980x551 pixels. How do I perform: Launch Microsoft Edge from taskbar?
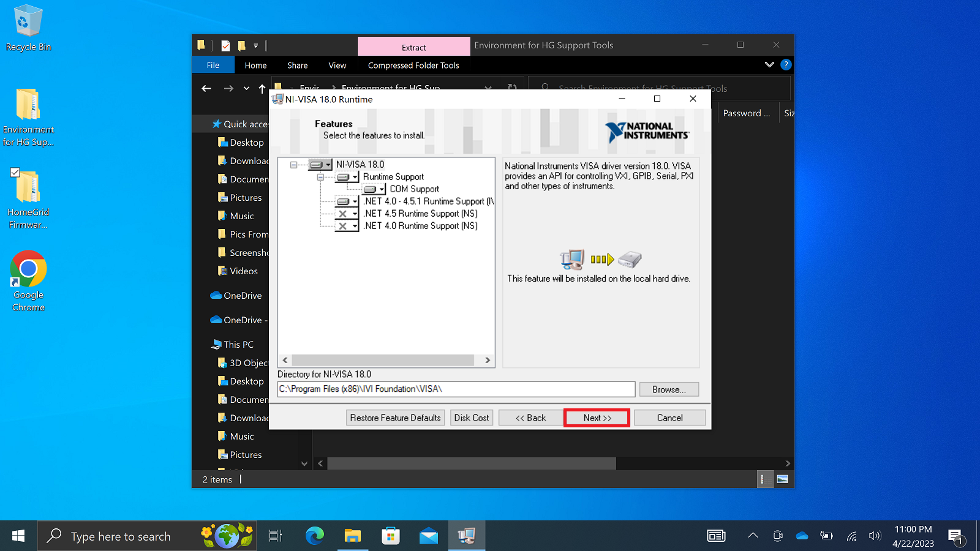click(x=315, y=536)
